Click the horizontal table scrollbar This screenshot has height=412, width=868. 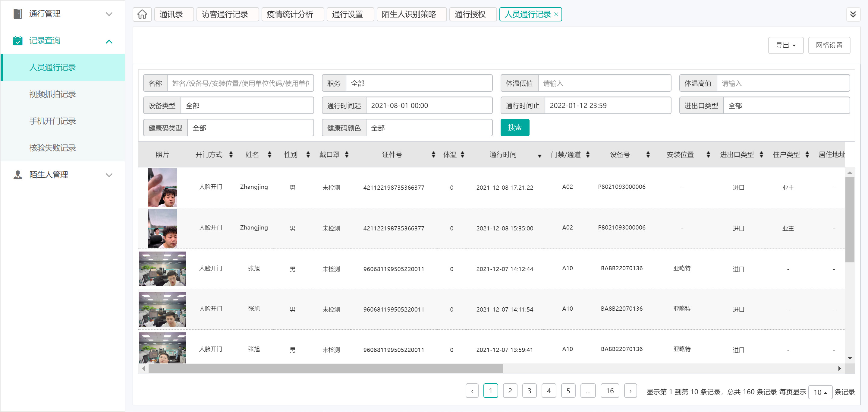coord(325,369)
